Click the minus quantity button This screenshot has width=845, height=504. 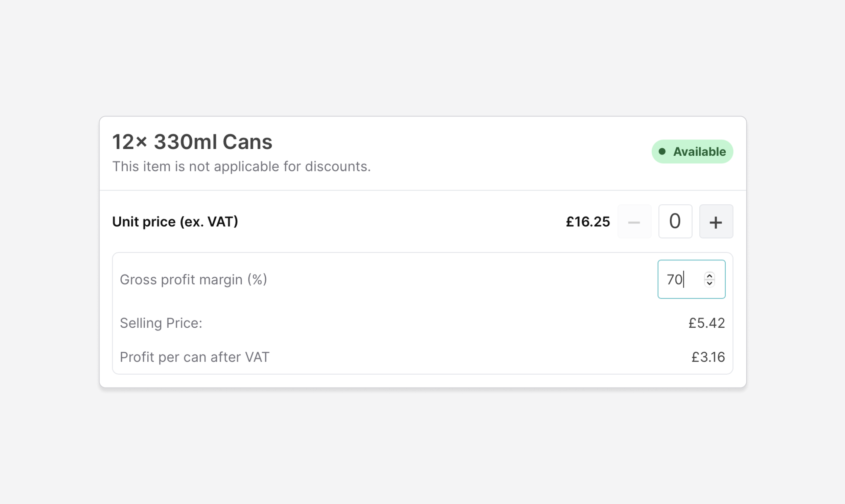(634, 222)
